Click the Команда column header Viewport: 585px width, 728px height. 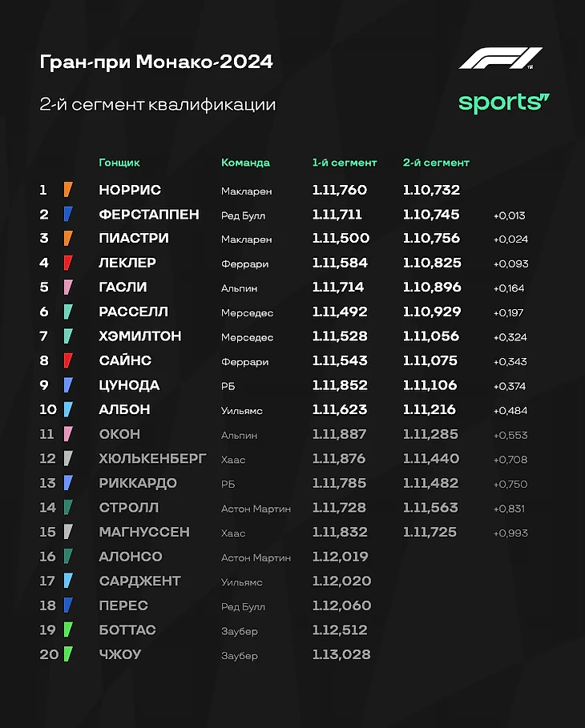pos(245,163)
